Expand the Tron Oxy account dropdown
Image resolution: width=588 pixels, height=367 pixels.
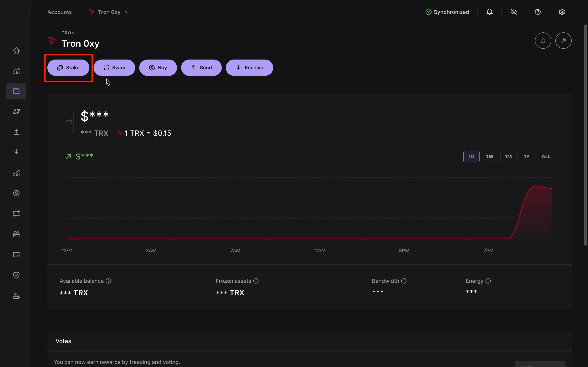[x=127, y=12]
